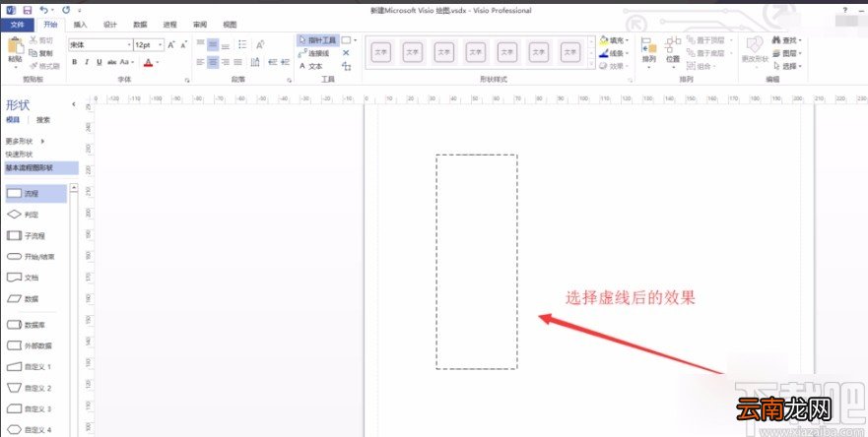Click the increase indent icon
Viewport: 868px width, 437px height.
286,62
